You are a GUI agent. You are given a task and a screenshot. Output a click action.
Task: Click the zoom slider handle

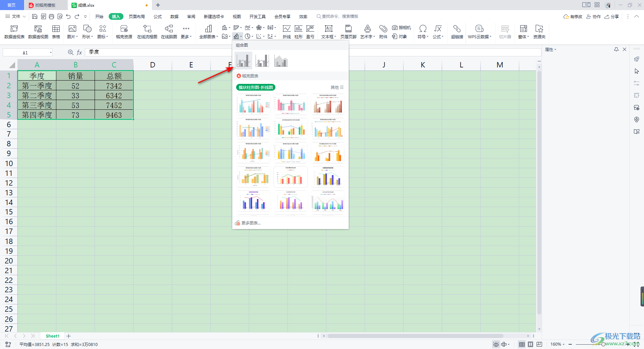603,344
